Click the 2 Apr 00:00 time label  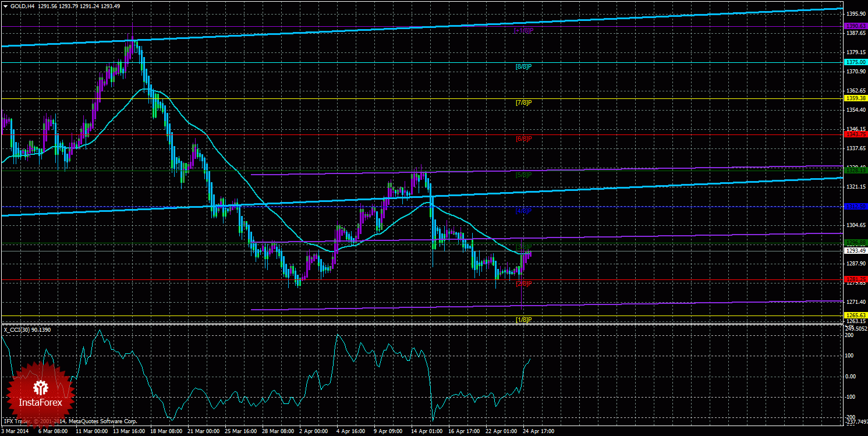(313, 431)
